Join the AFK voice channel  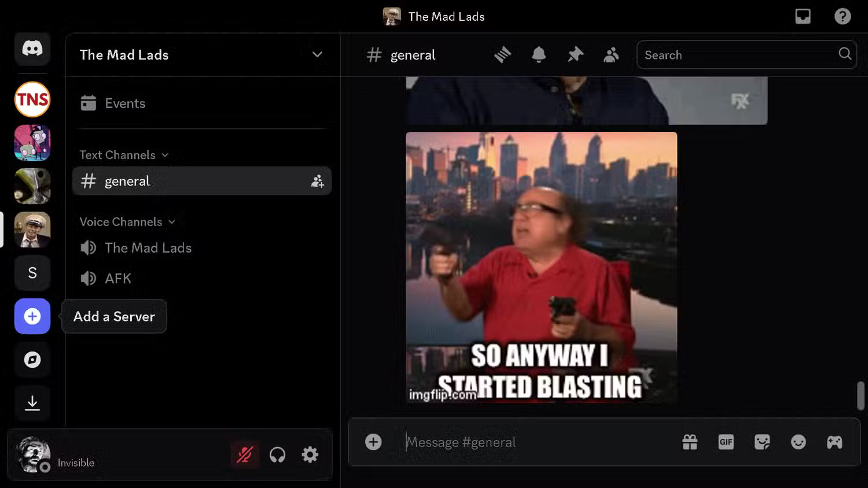(201, 279)
